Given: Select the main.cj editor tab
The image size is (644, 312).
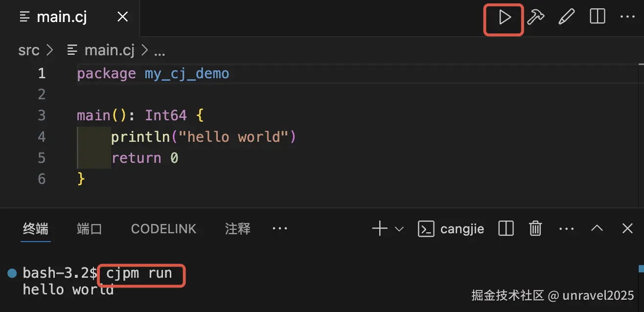Looking at the screenshot, I should (62, 18).
